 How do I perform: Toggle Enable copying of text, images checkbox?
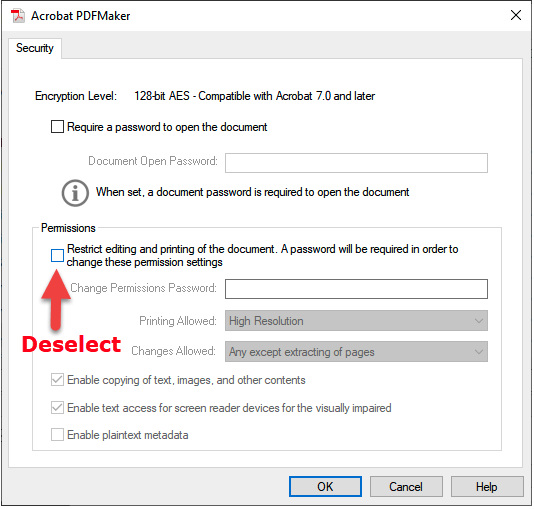[x=57, y=380]
